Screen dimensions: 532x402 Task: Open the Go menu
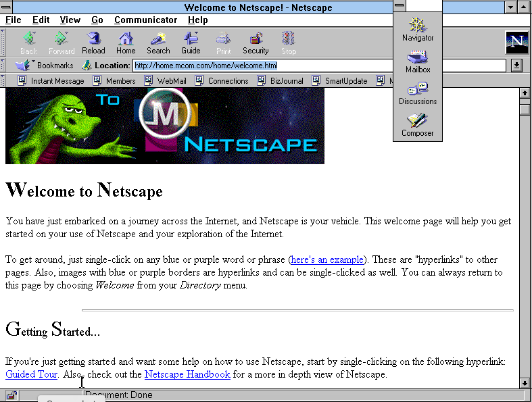click(97, 20)
